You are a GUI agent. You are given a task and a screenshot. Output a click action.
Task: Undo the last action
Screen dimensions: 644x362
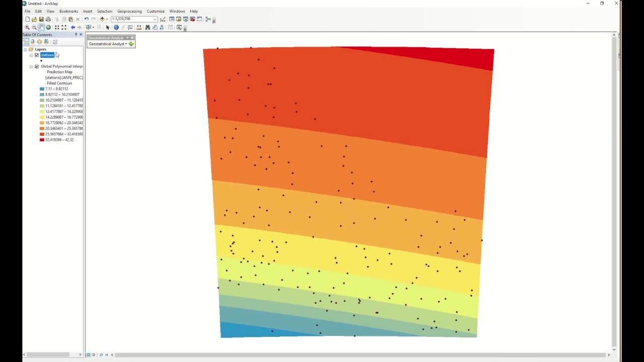86,19
